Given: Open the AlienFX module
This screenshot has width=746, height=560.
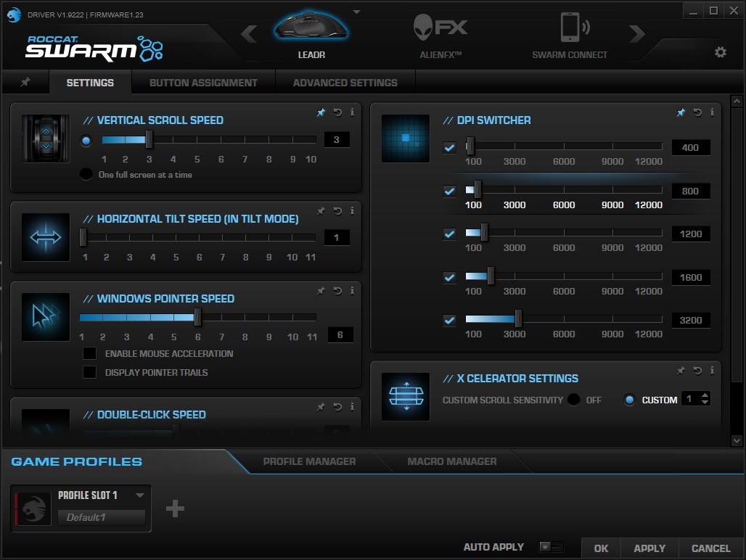Looking at the screenshot, I should [440, 36].
